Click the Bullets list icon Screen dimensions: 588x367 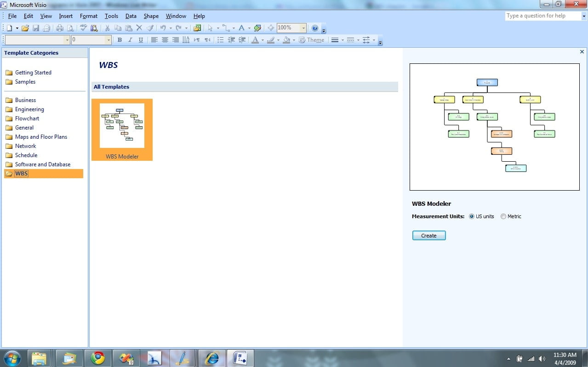click(x=220, y=40)
